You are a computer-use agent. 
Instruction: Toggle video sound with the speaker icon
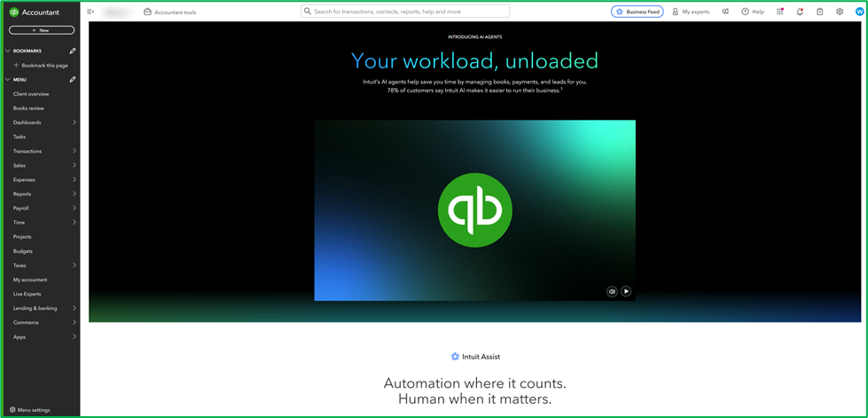tap(612, 291)
